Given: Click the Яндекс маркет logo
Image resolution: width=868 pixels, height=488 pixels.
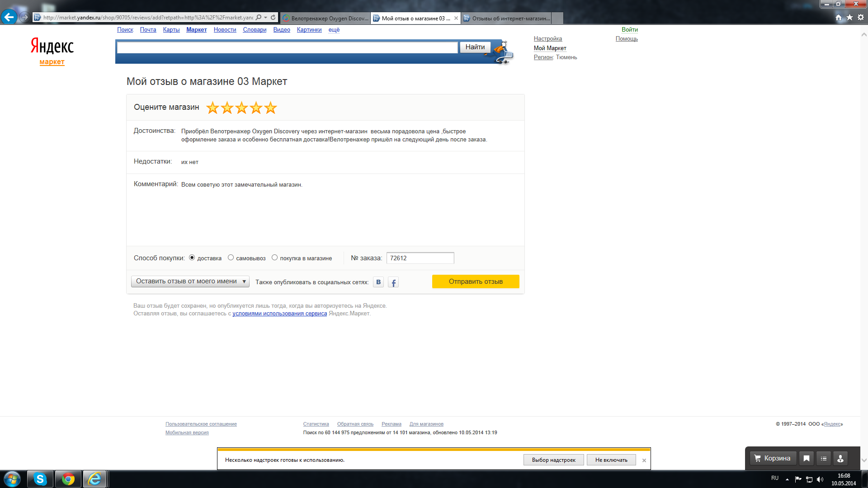Looking at the screenshot, I should pyautogui.click(x=52, y=51).
